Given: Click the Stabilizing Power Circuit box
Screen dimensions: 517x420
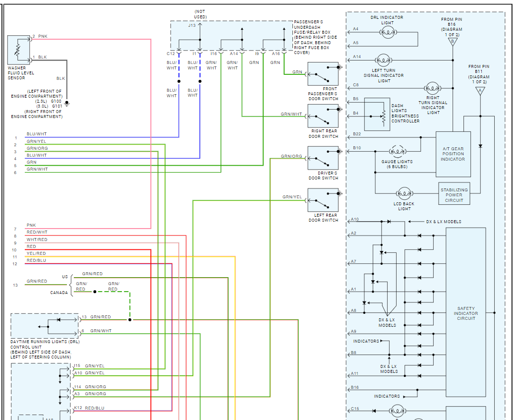Looking at the screenshot, I should coord(454,194).
